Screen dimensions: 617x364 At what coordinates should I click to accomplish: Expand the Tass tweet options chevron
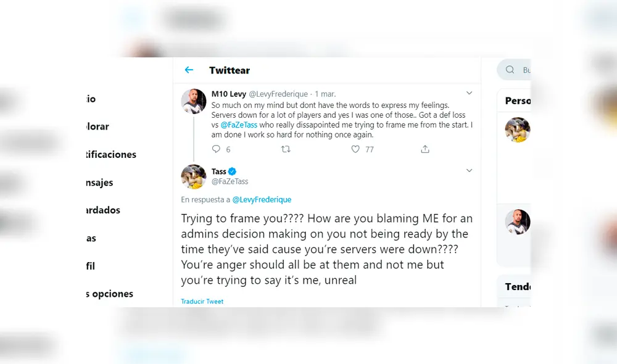[x=469, y=170]
